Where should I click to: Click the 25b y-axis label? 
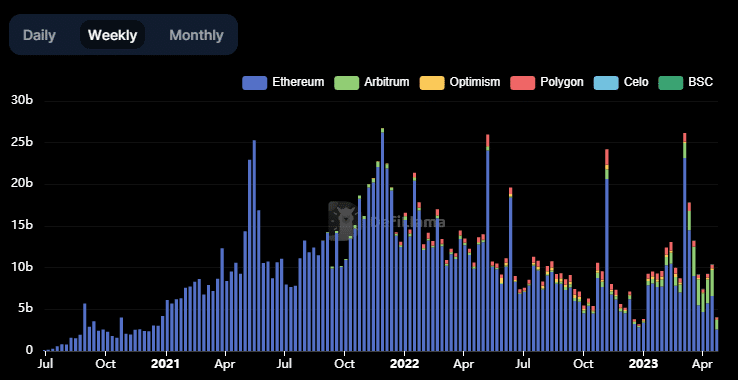click(21, 142)
